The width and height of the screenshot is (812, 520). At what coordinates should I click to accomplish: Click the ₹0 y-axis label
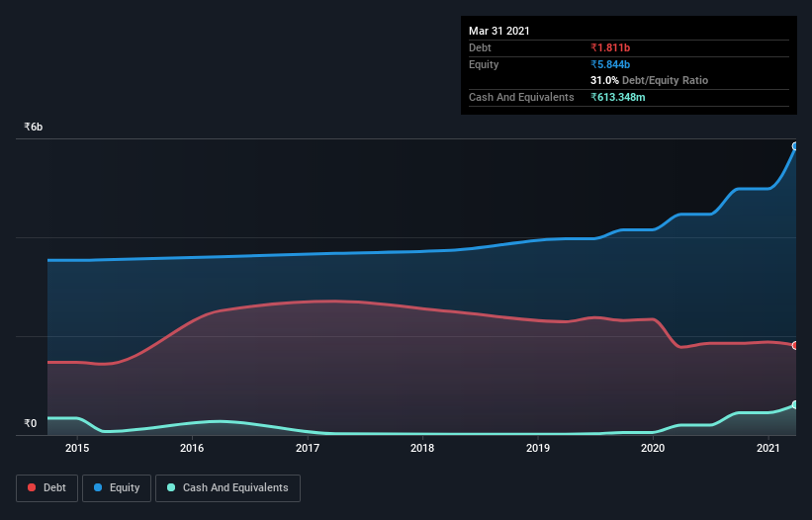pos(31,423)
